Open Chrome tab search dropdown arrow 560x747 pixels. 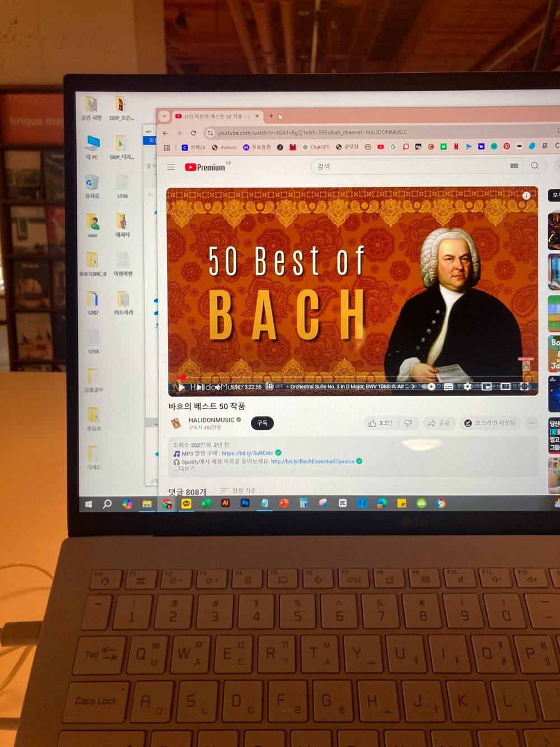tap(164, 116)
